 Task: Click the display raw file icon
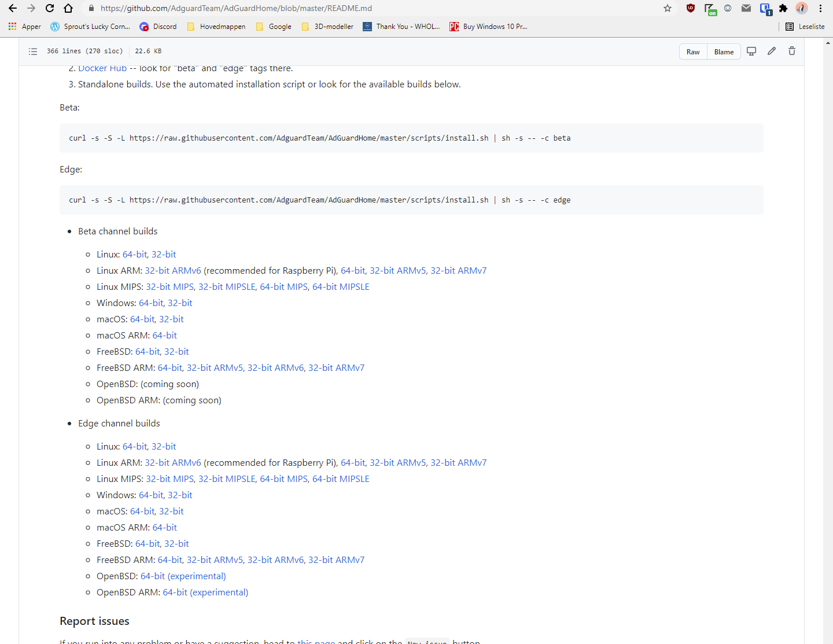tap(751, 51)
